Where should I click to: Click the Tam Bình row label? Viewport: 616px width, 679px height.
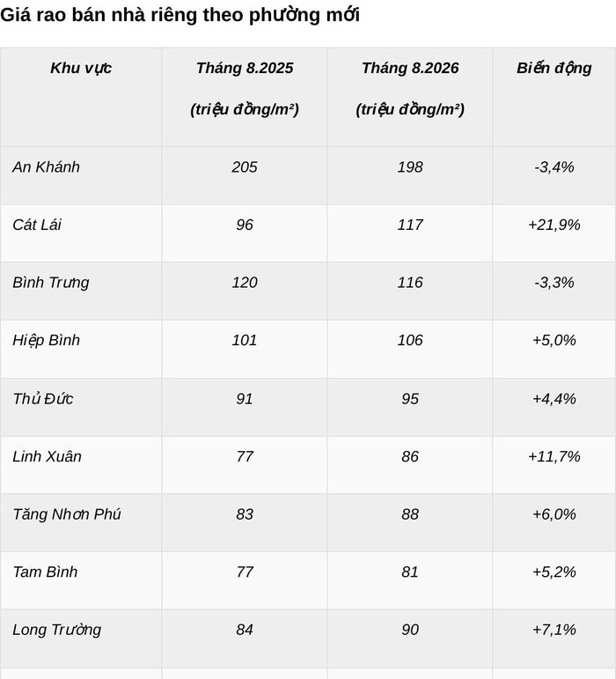tap(45, 572)
